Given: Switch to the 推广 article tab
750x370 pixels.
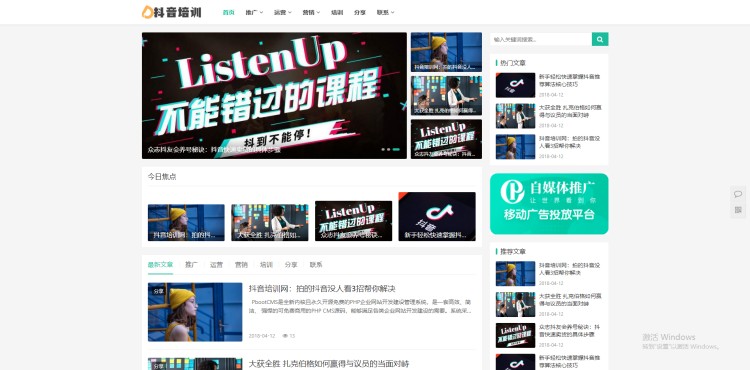Looking at the screenshot, I should [x=191, y=264].
